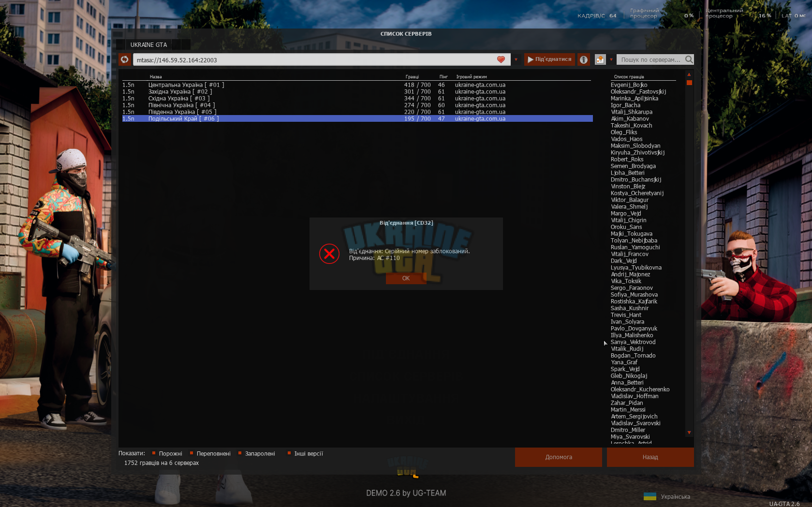This screenshot has width=812, height=507.
Task: Toggle the Інші версії filter checkbox
Action: (x=289, y=453)
